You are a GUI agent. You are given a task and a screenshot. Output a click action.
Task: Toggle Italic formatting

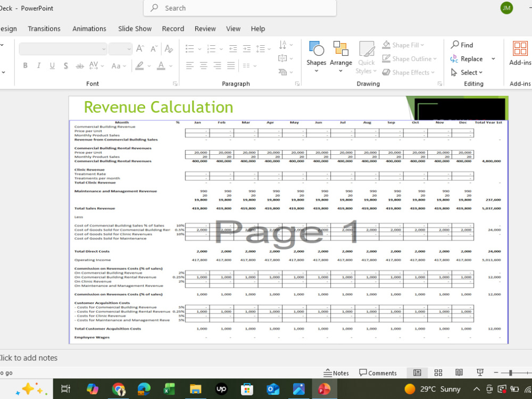pos(39,65)
